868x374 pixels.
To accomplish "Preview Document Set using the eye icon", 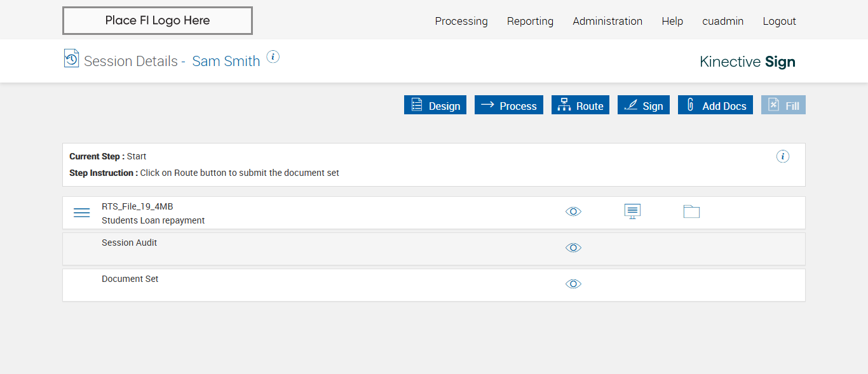I will point(573,284).
